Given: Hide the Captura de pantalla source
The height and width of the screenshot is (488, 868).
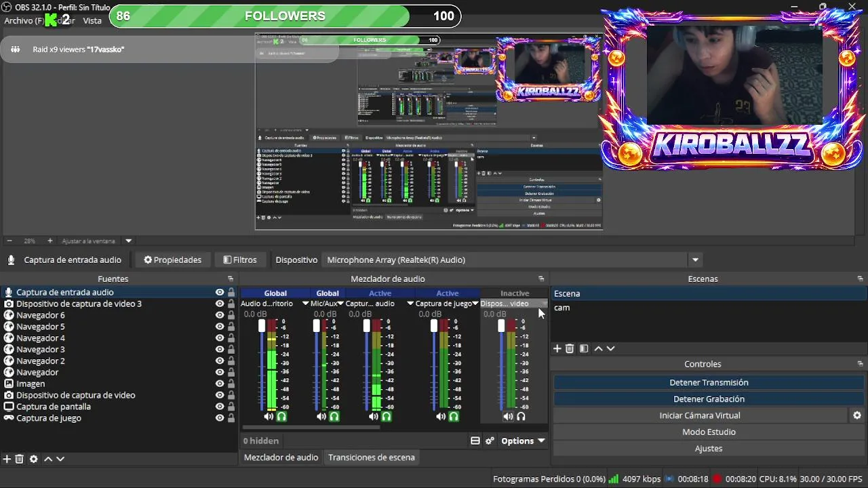Looking at the screenshot, I should 220,407.
